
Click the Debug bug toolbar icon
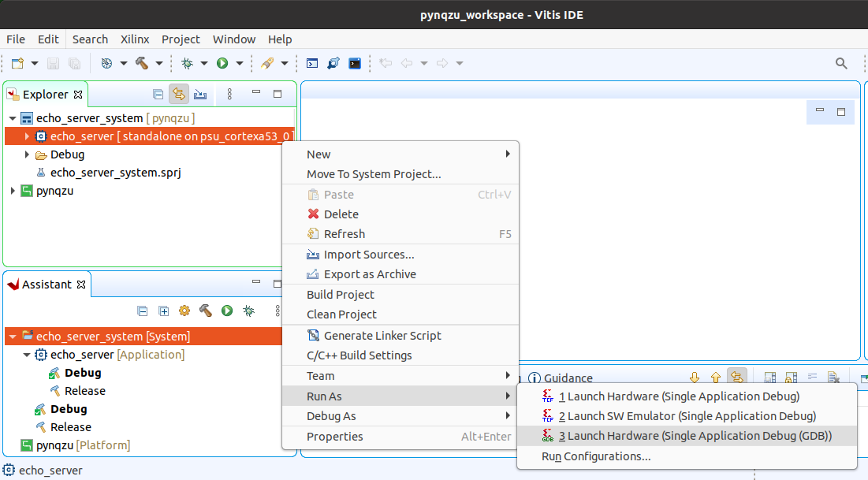pos(187,63)
